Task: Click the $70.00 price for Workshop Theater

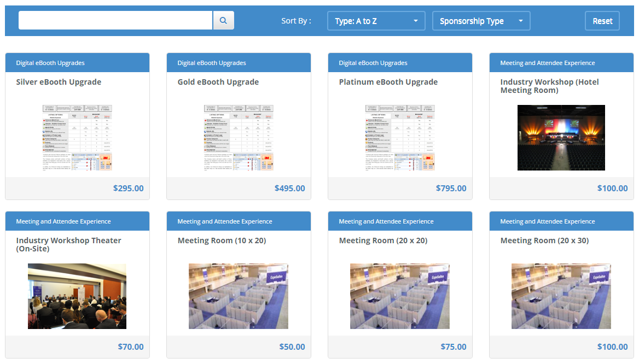Action: pos(131,347)
